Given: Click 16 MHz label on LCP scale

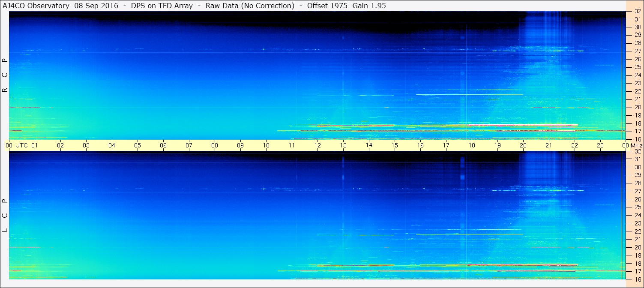Looking at the screenshot, I should pyautogui.click(x=637, y=279).
